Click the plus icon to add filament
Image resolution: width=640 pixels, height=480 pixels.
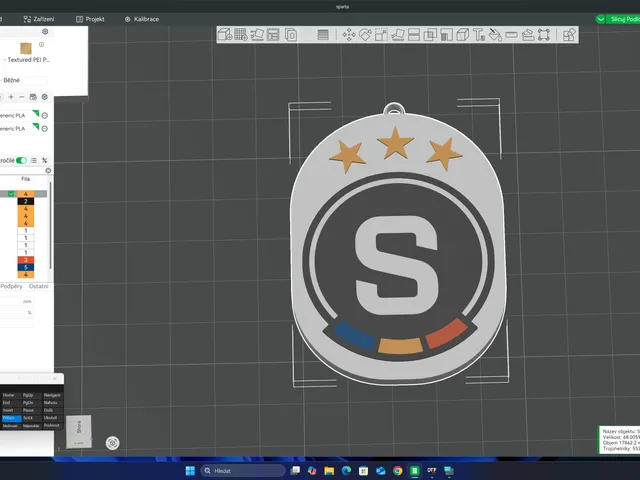click(11, 97)
